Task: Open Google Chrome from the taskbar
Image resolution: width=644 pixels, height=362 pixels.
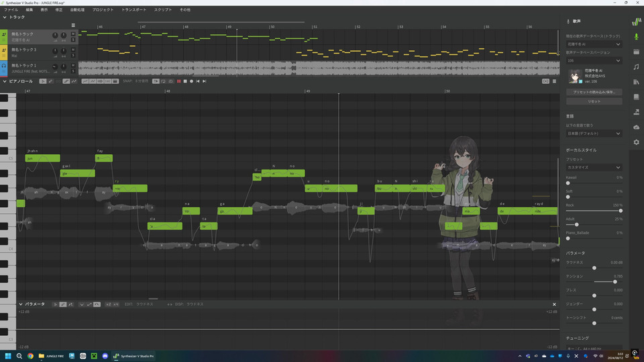Action: point(30,356)
